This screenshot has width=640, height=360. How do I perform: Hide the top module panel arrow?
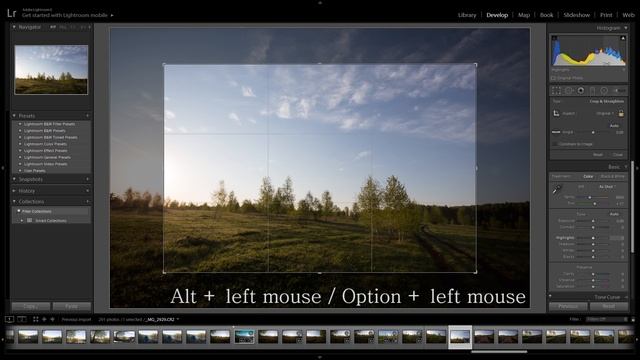(320, 2)
